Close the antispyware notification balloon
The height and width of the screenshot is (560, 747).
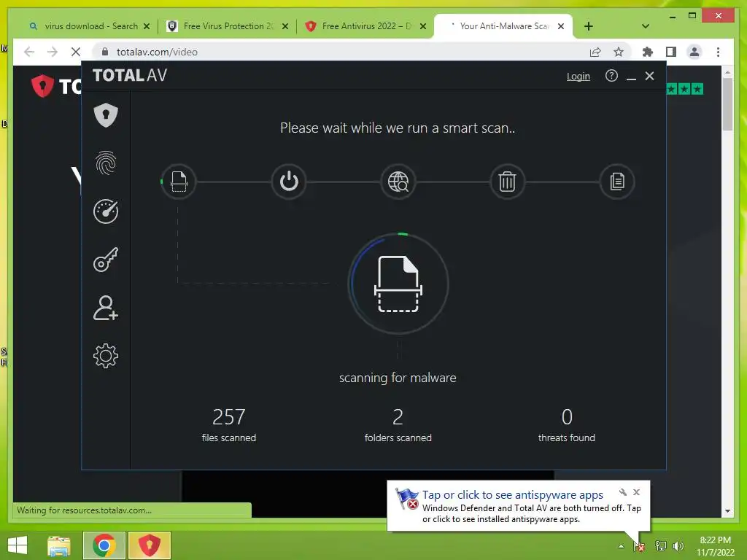point(636,492)
